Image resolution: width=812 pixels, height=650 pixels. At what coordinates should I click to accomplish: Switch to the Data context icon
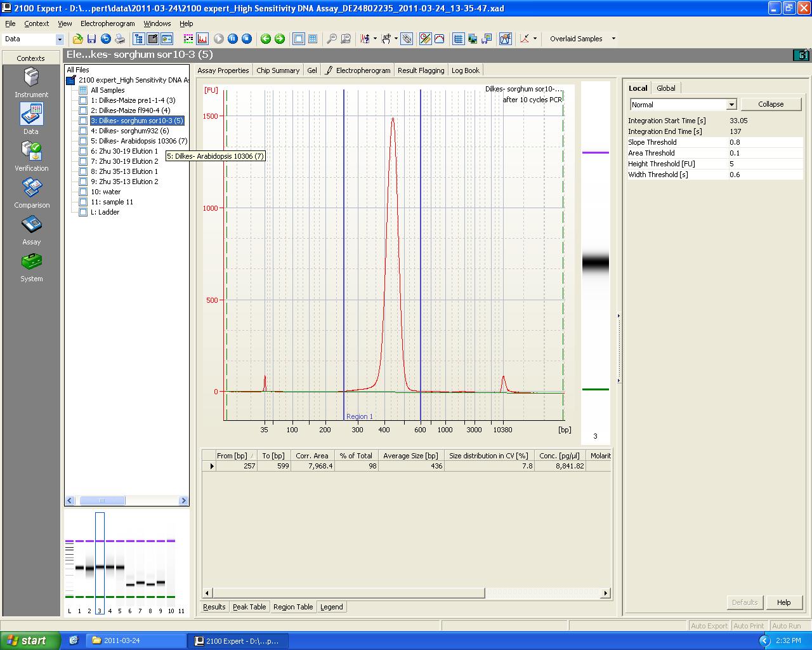(x=31, y=119)
